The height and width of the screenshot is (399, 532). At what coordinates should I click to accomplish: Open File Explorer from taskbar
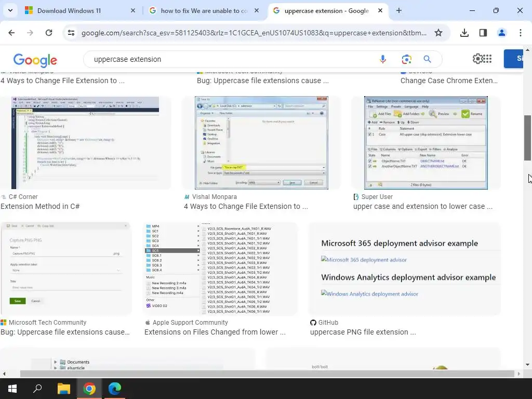(x=63, y=389)
